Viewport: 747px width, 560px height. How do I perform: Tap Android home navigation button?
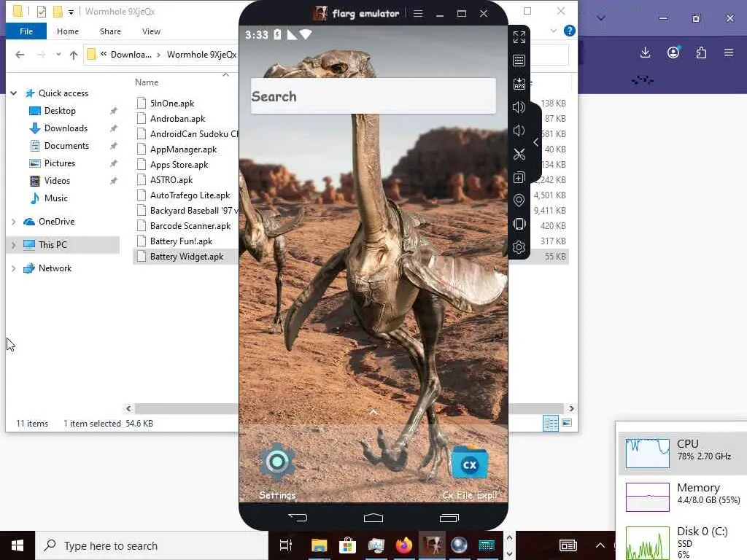click(373, 518)
